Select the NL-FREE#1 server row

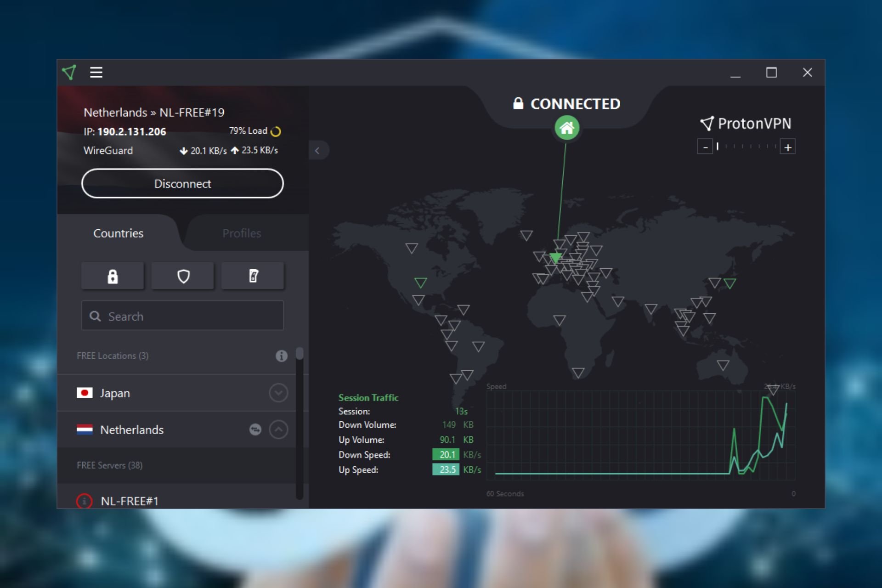(x=176, y=497)
